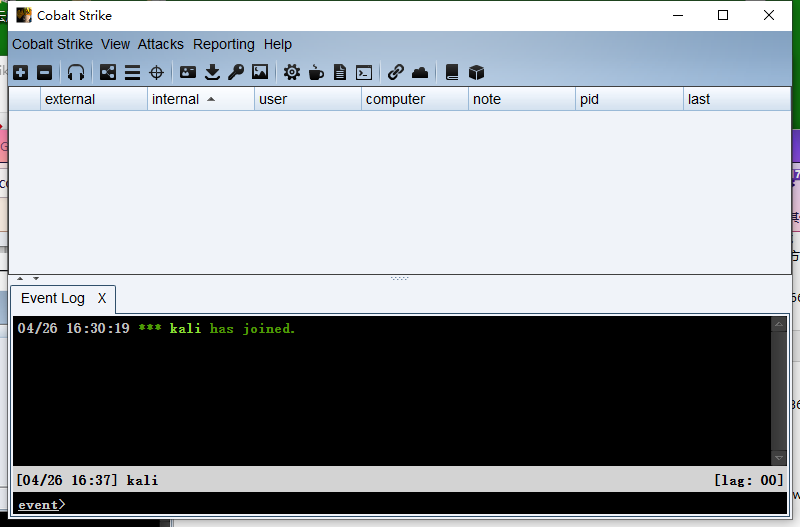Viewport: 800px width, 527px height.
Task: Sort sessions by pid column
Action: pos(629,99)
